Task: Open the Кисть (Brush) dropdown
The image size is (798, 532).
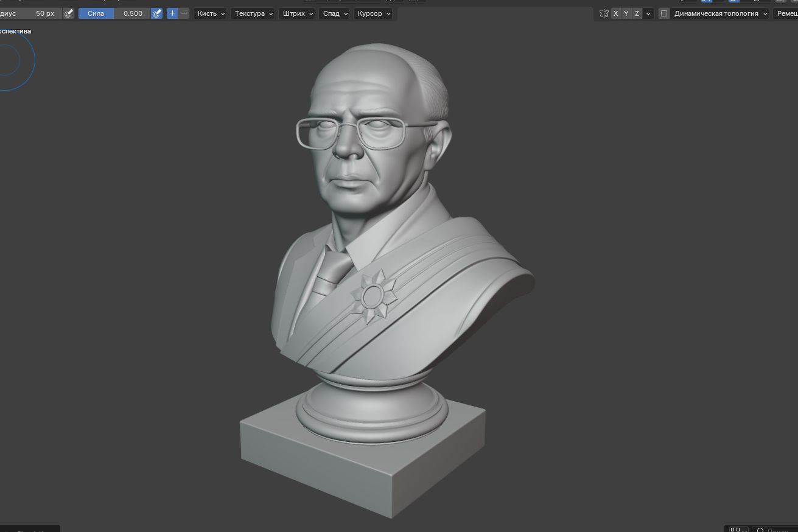Action: [x=211, y=13]
